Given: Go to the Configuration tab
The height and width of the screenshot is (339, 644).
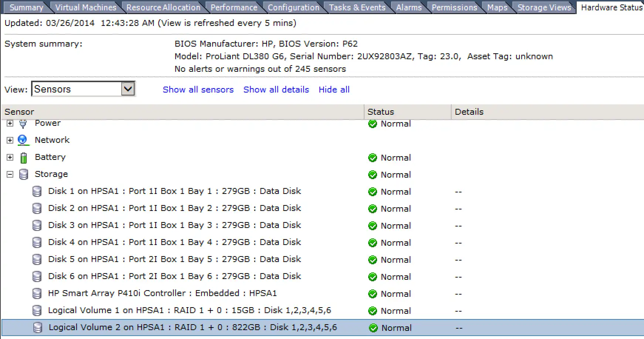Looking at the screenshot, I should coord(293,7).
